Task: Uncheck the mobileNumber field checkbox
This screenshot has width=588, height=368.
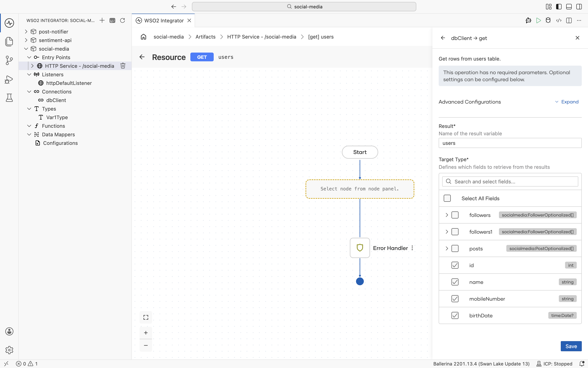Action: (x=455, y=299)
